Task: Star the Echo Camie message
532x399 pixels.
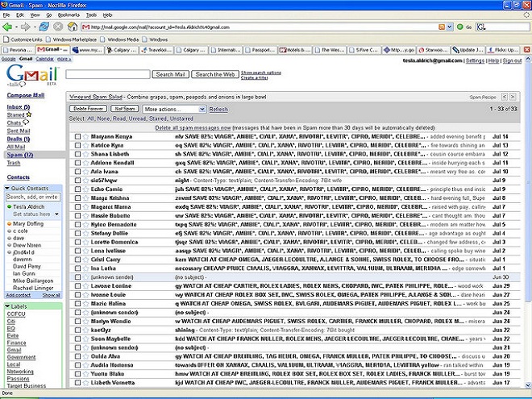Action: (x=86, y=190)
